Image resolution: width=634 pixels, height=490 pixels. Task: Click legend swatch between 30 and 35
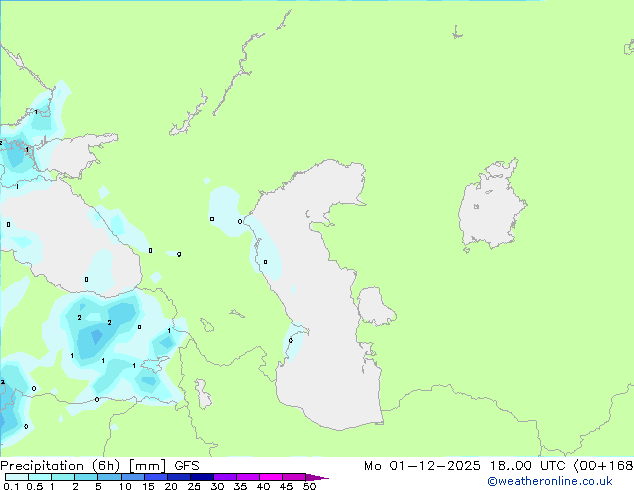pos(224,477)
